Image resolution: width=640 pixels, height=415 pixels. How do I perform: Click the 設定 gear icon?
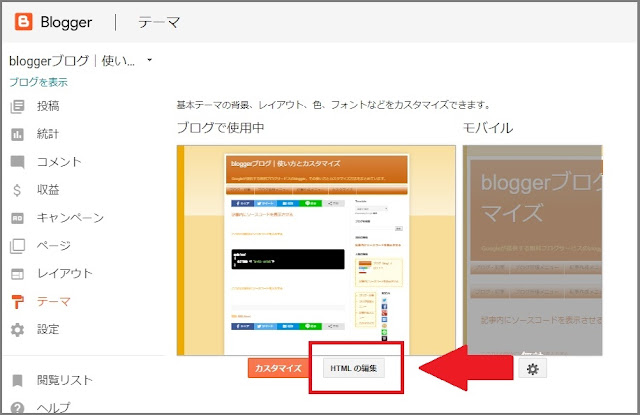(17, 330)
